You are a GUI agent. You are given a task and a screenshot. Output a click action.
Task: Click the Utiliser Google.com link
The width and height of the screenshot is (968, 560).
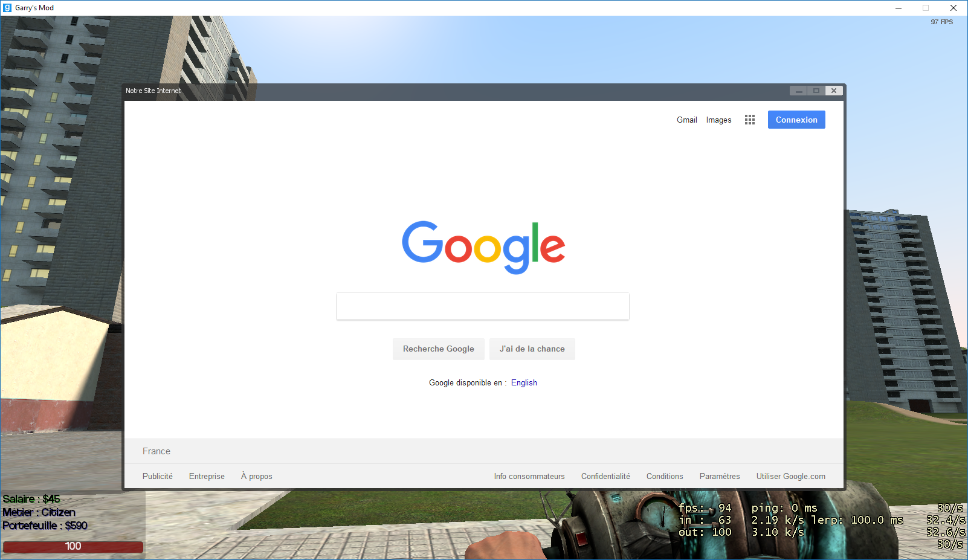(791, 476)
